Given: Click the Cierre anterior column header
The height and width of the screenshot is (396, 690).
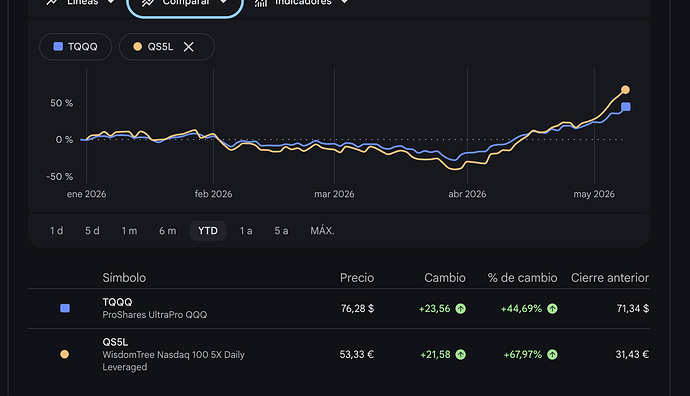Looking at the screenshot, I should click(610, 278).
